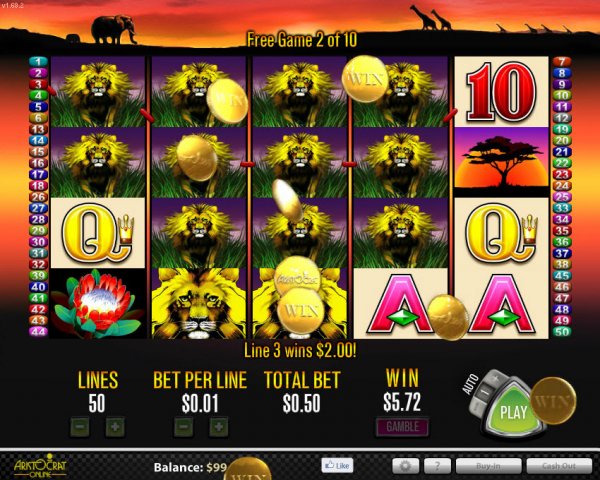Click the Facebook Like button
This screenshot has height=480, width=600.
click(337, 465)
